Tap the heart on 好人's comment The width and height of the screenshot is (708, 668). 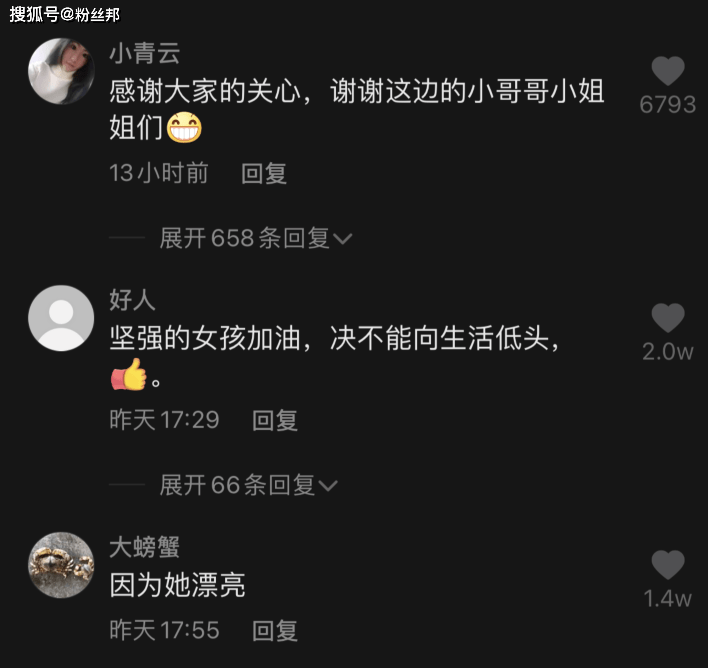pyautogui.click(x=668, y=318)
